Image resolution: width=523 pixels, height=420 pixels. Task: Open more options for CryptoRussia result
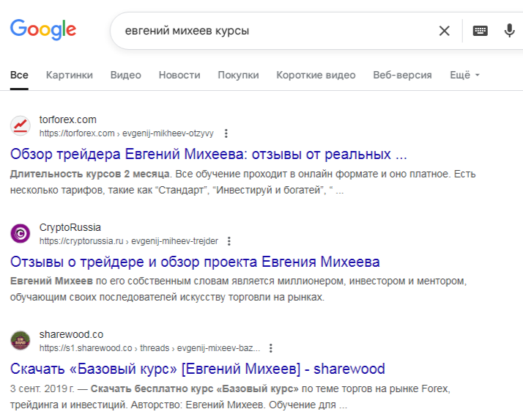(229, 241)
